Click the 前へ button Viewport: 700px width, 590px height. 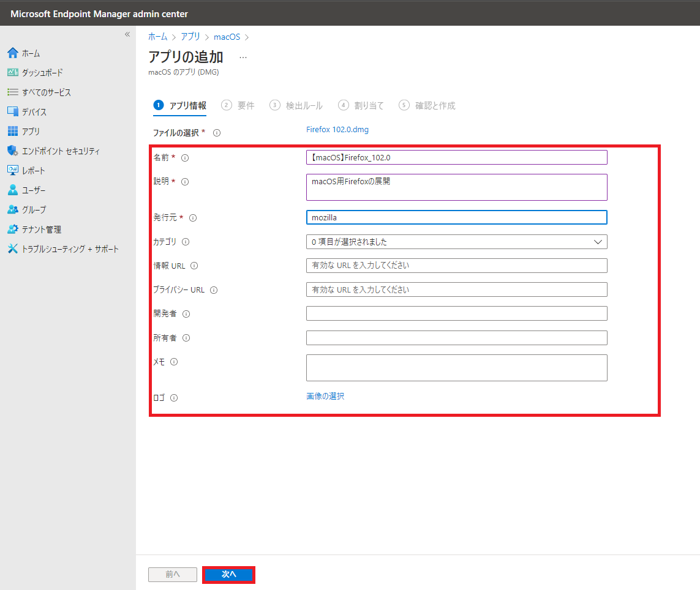tap(172, 574)
